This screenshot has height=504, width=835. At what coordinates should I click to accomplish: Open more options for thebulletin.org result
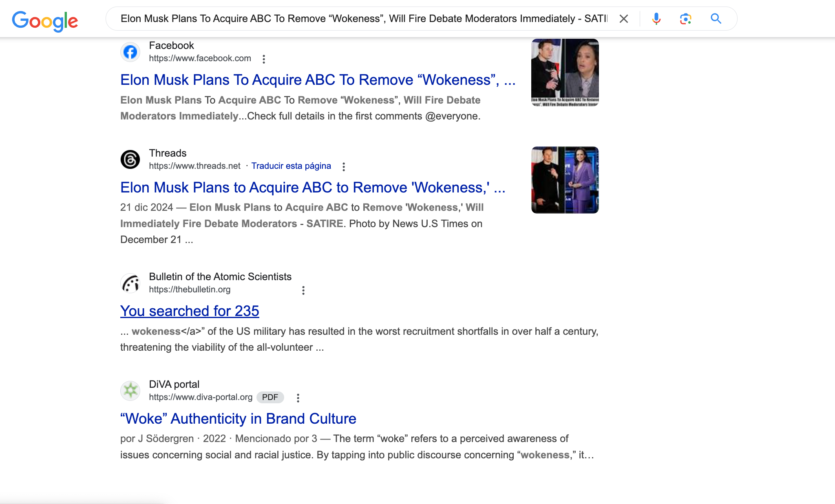303,290
